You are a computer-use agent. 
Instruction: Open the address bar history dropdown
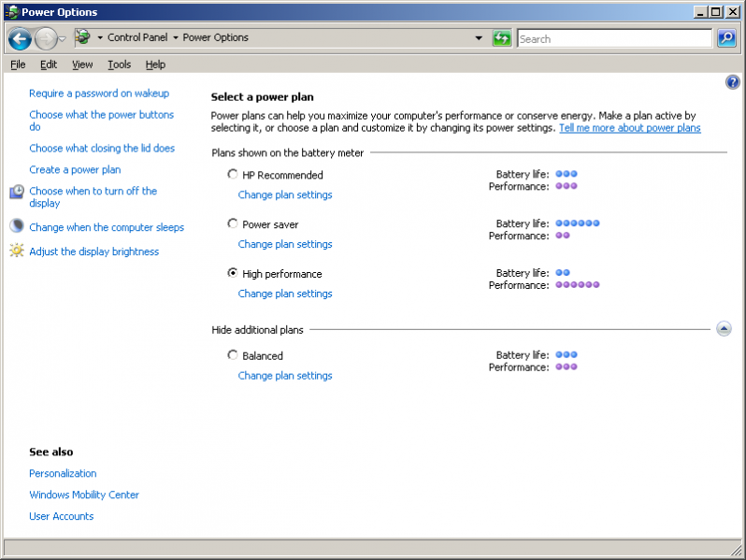point(479,38)
